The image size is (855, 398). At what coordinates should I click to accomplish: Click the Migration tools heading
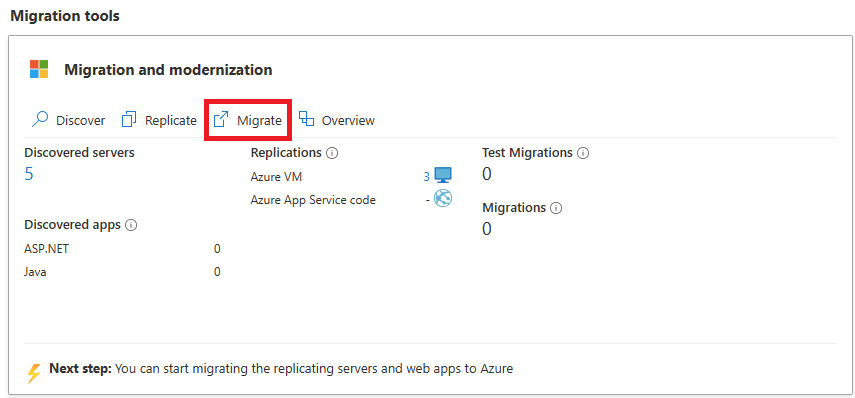click(65, 16)
